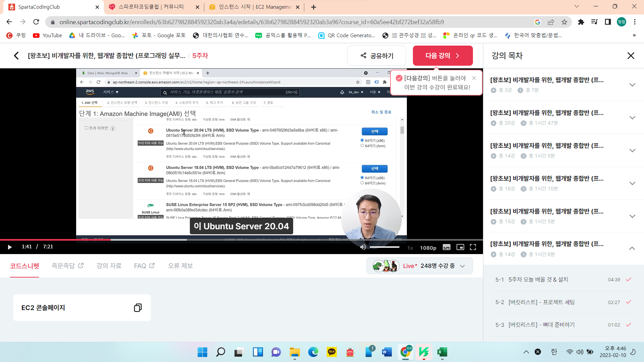This screenshot has width=644, height=362.
Task: Select the 코드스니펫 tab
Action: [x=24, y=266]
